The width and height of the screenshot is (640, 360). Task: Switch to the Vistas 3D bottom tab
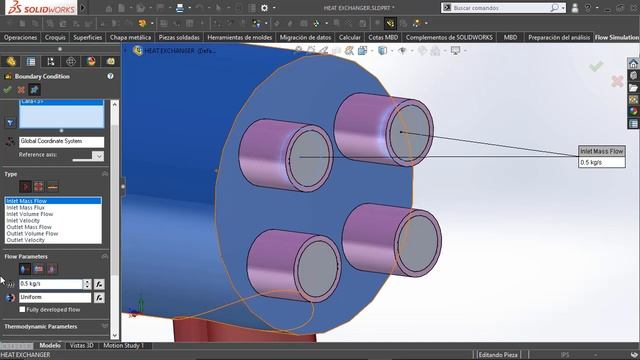coord(81,345)
